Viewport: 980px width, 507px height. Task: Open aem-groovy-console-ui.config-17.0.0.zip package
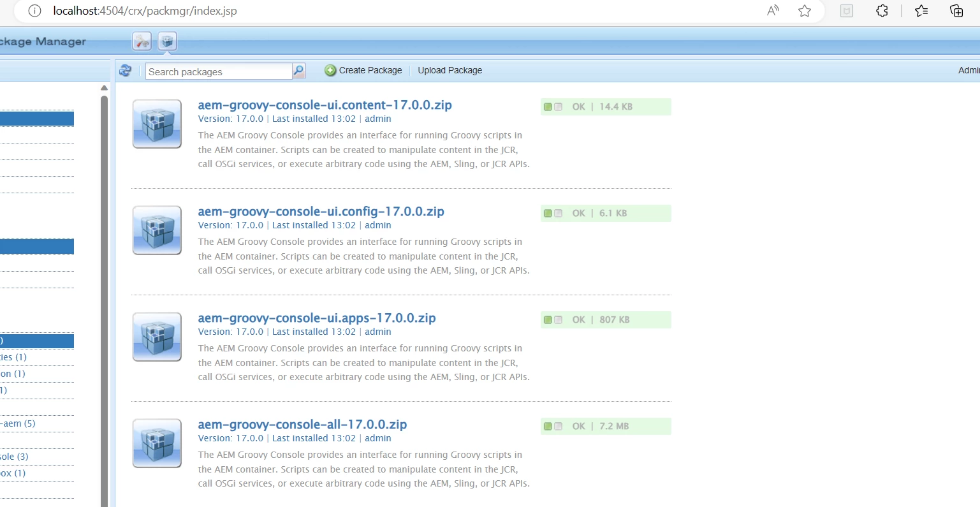[x=321, y=212]
